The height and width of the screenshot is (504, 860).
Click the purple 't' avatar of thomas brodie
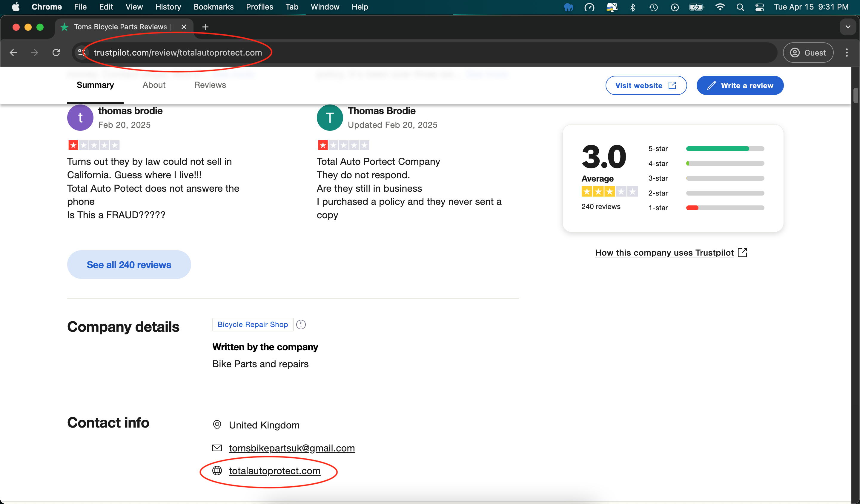(x=80, y=118)
